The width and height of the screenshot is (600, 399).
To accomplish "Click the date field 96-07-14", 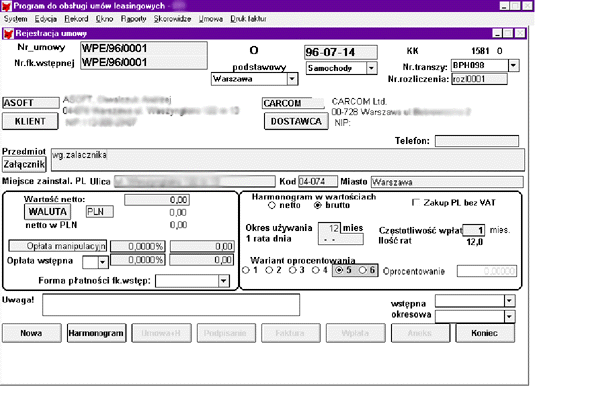I will tap(341, 52).
